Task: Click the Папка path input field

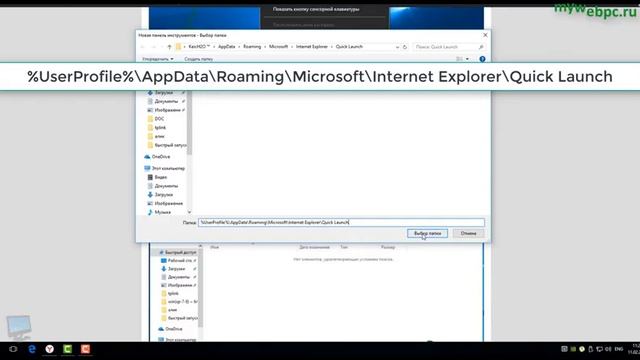Action: 341,222
